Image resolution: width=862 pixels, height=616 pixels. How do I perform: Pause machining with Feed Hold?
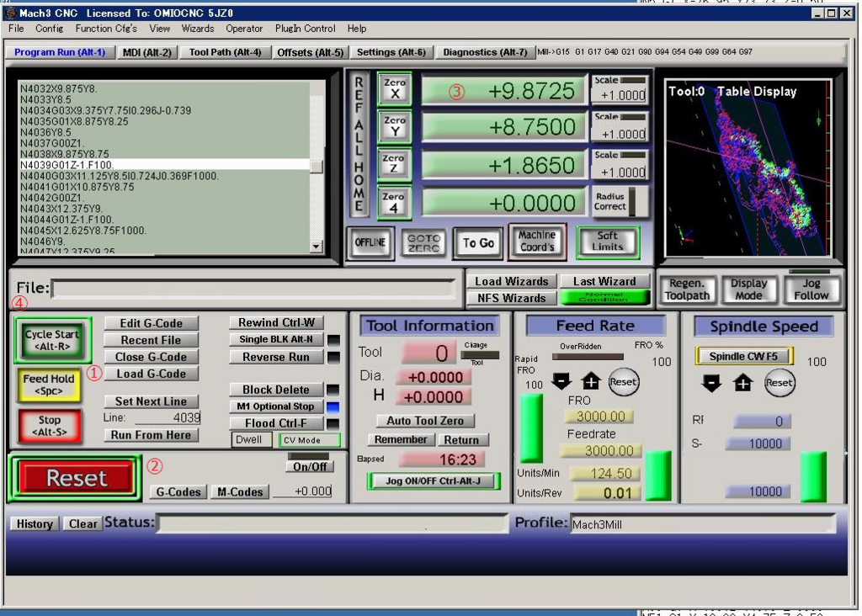click(x=49, y=385)
